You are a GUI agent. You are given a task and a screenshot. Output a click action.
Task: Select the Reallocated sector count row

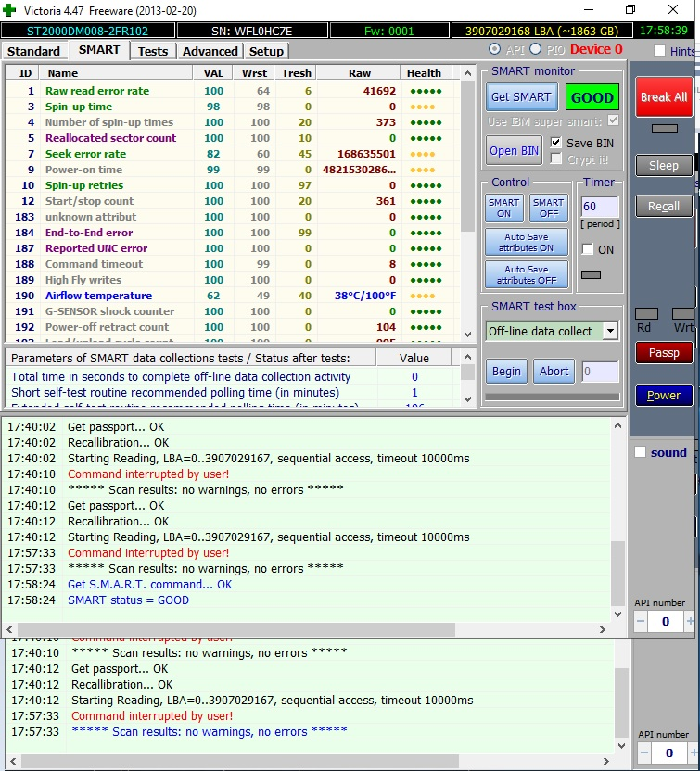coord(233,138)
